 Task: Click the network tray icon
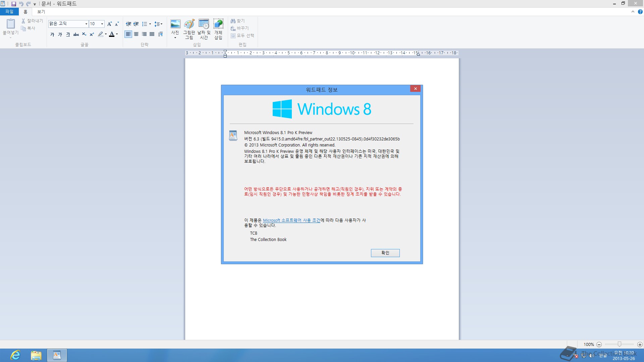click(x=584, y=355)
